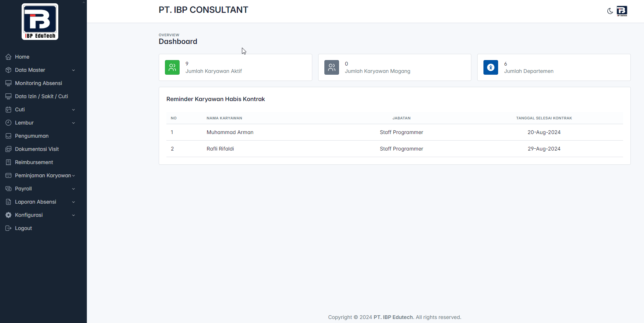Click the Pengumuman inbox icon
Screen dimensions: 644x323
[x=8, y=136]
